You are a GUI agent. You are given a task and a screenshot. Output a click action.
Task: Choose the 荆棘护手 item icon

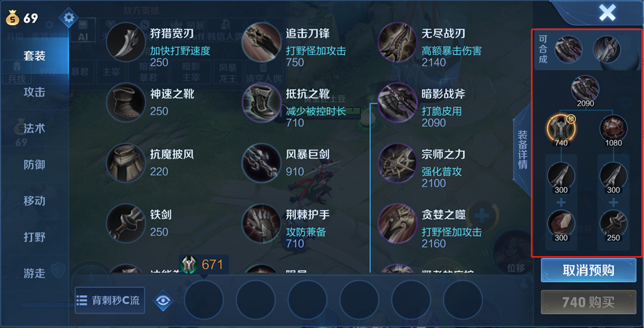pos(261,224)
